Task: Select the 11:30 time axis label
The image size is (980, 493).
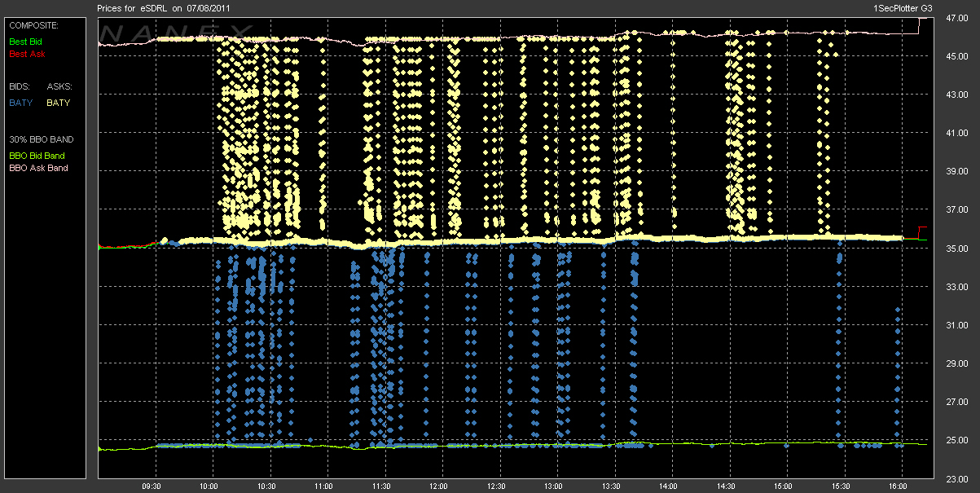Action: pos(381,486)
